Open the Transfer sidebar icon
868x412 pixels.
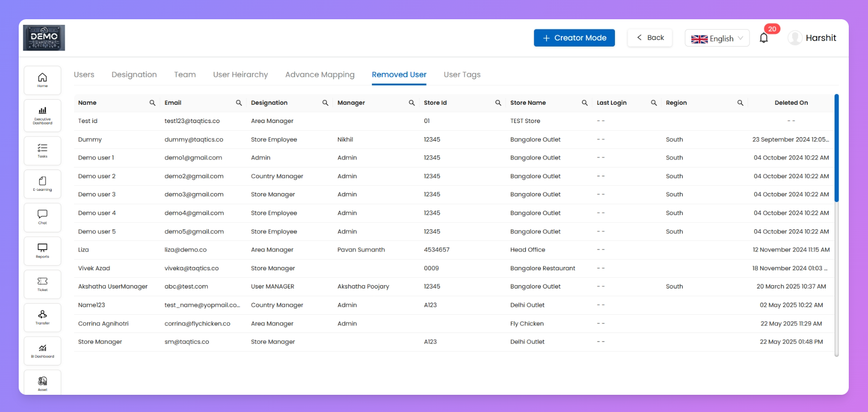pos(43,317)
